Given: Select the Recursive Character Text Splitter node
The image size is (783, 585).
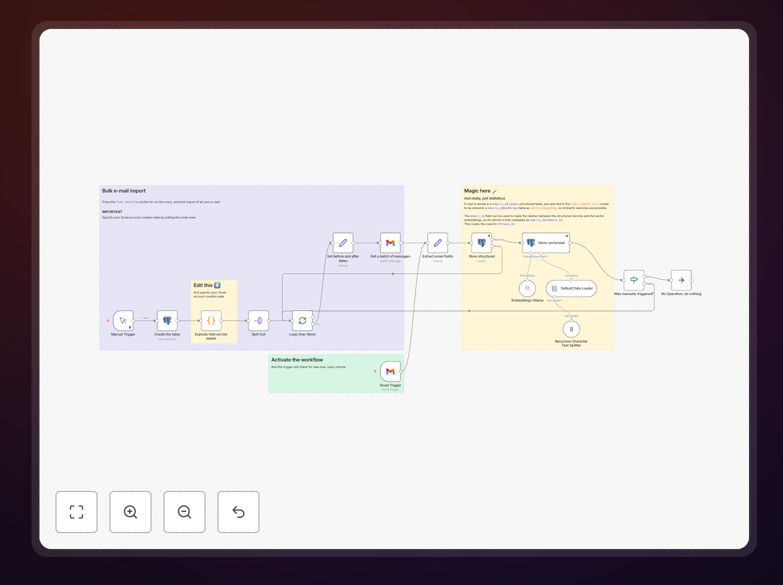Looking at the screenshot, I should click(571, 329).
